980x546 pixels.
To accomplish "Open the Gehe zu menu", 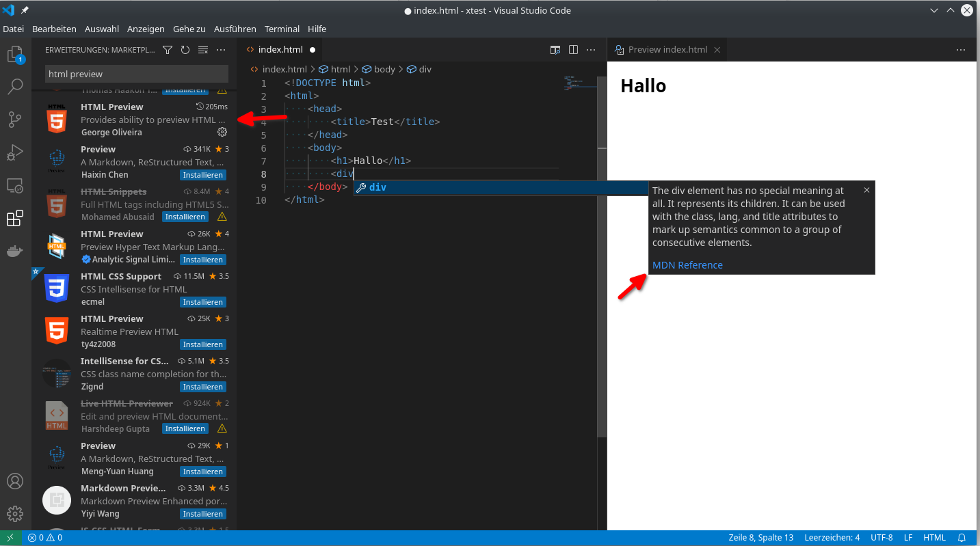I will (x=189, y=29).
